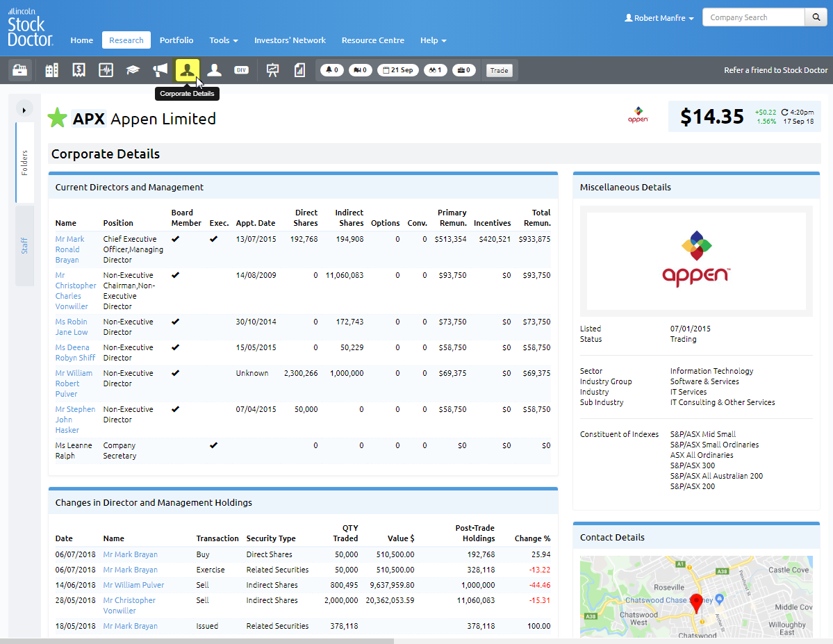Open Mr Mark Ronald Brayan's profile link
Image resolution: width=833 pixels, height=644 pixels.
[69, 249]
